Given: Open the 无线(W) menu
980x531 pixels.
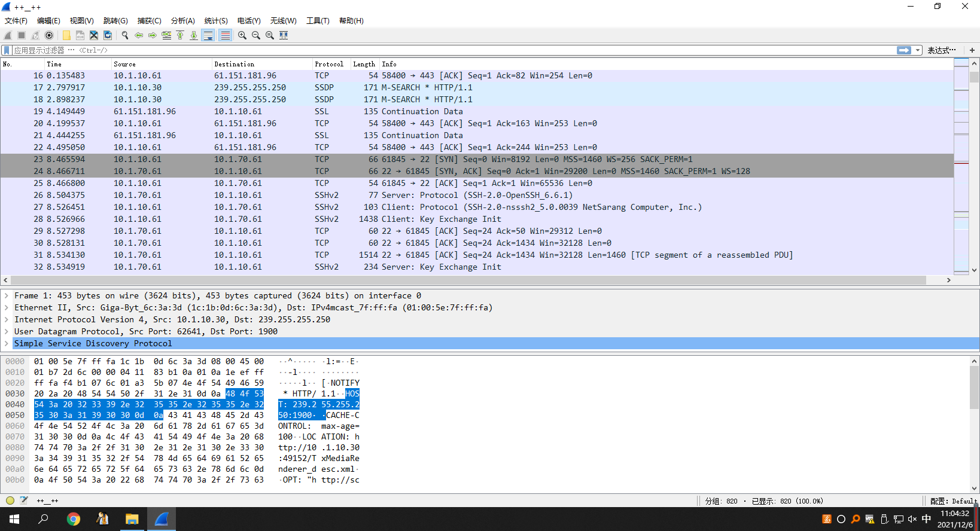Looking at the screenshot, I should [283, 20].
